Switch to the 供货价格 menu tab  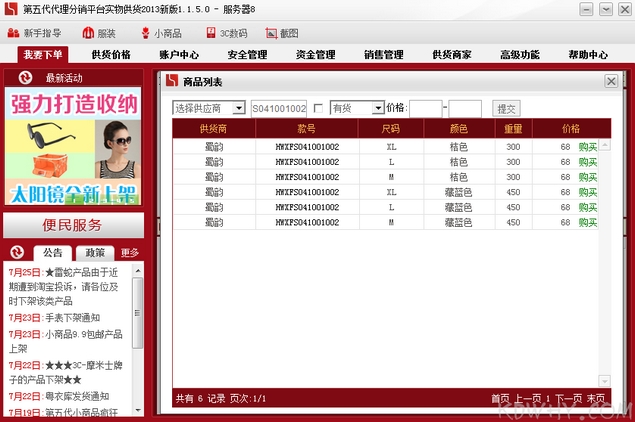(x=111, y=55)
